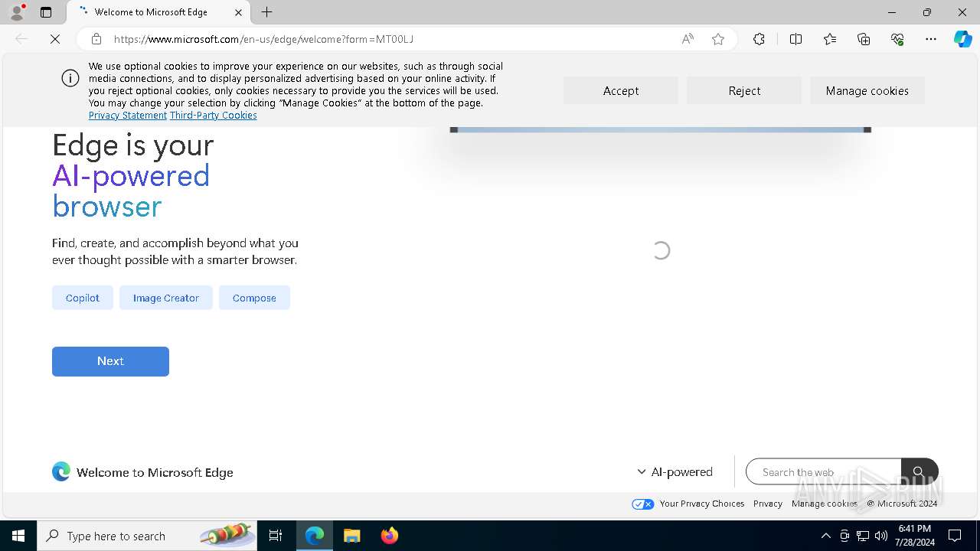Open the Privacy Statement link

(x=128, y=116)
